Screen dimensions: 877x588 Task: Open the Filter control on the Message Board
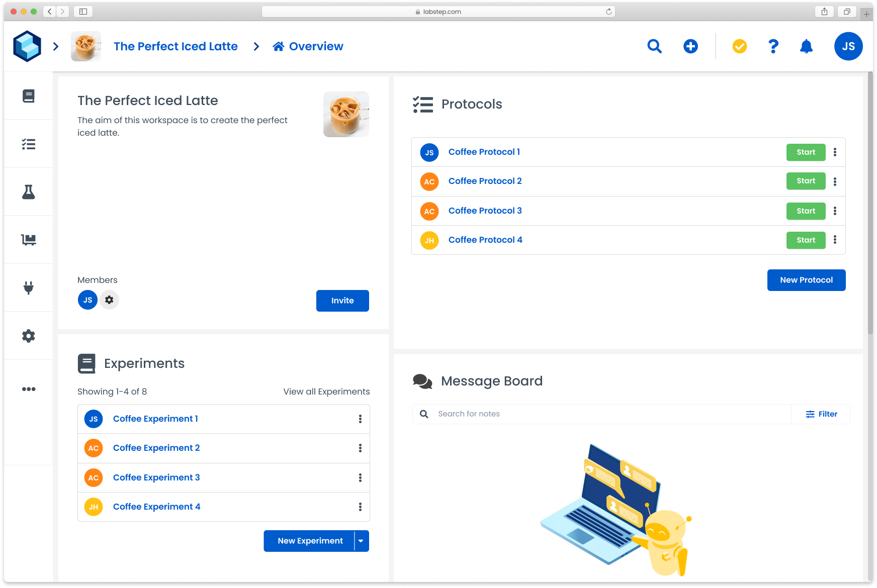pyautogui.click(x=821, y=414)
